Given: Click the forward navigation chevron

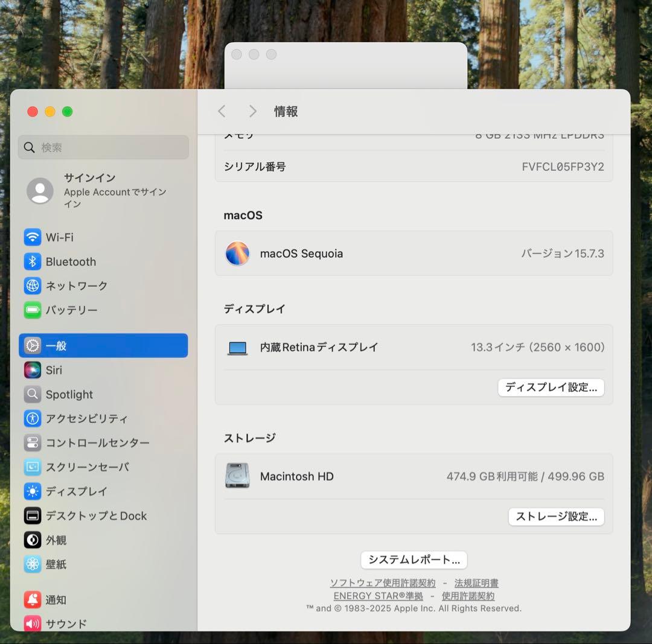Looking at the screenshot, I should (x=252, y=111).
